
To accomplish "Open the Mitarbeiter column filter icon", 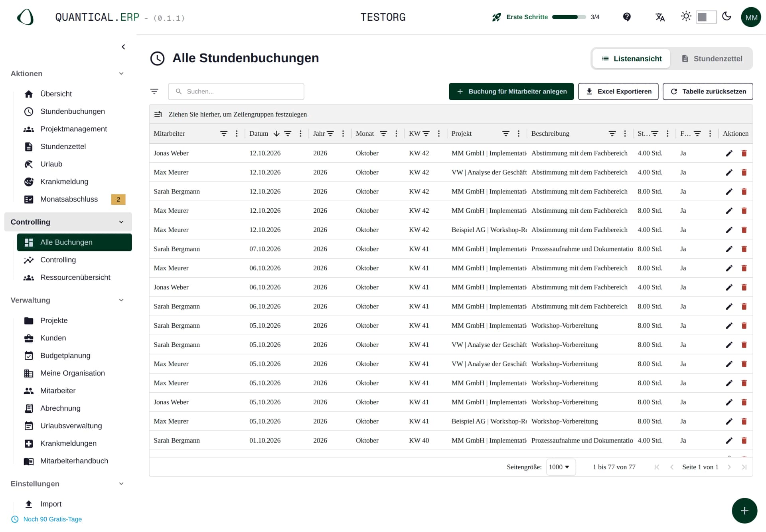I will (224, 134).
